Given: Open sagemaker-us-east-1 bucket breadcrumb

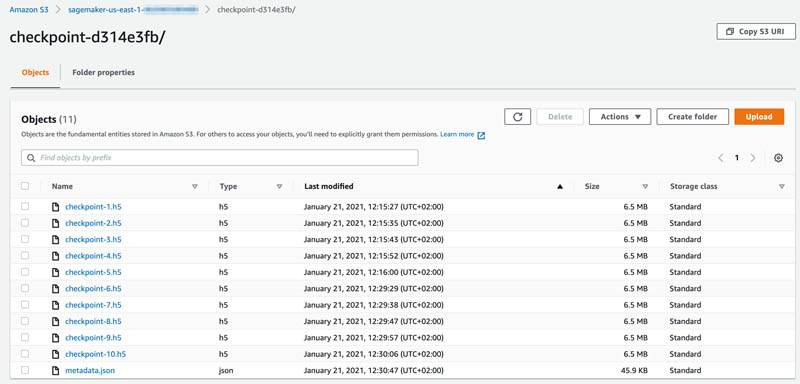Looking at the screenshot, I should pos(133,10).
